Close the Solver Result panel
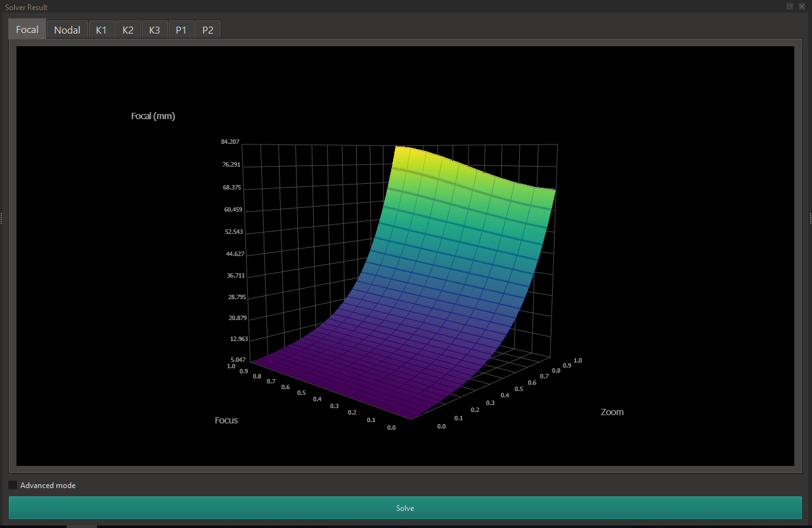This screenshot has height=528, width=812. (802, 6)
